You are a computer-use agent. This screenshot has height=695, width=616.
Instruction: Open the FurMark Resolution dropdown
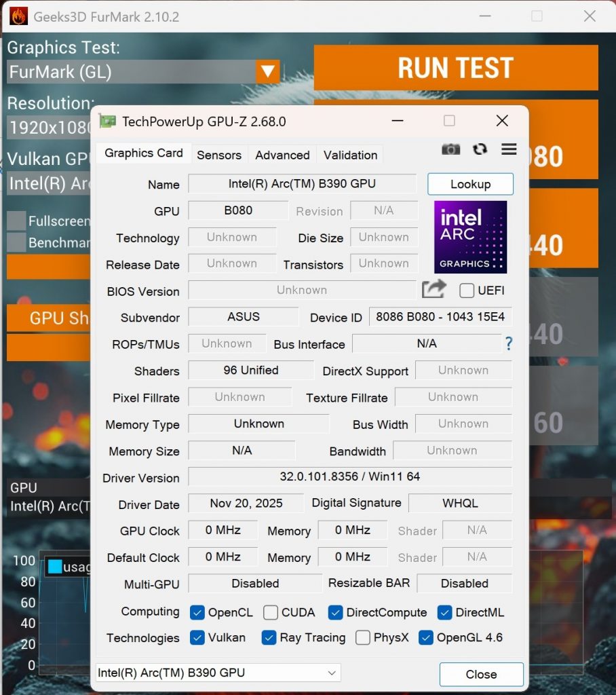tap(49, 127)
